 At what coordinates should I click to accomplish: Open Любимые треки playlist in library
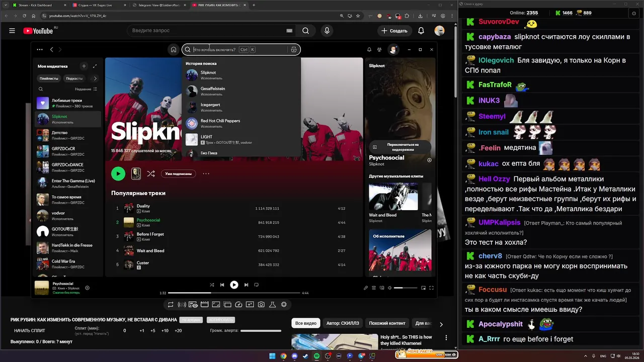click(x=68, y=103)
